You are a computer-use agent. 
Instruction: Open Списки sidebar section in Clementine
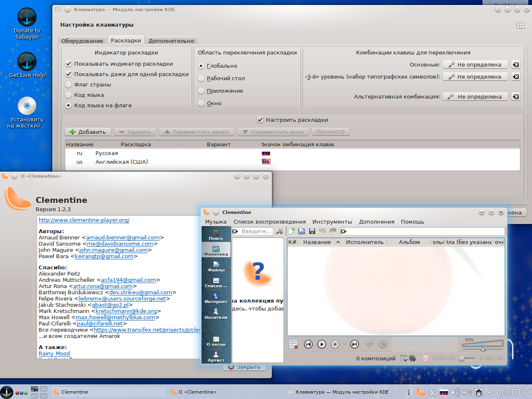(216, 282)
